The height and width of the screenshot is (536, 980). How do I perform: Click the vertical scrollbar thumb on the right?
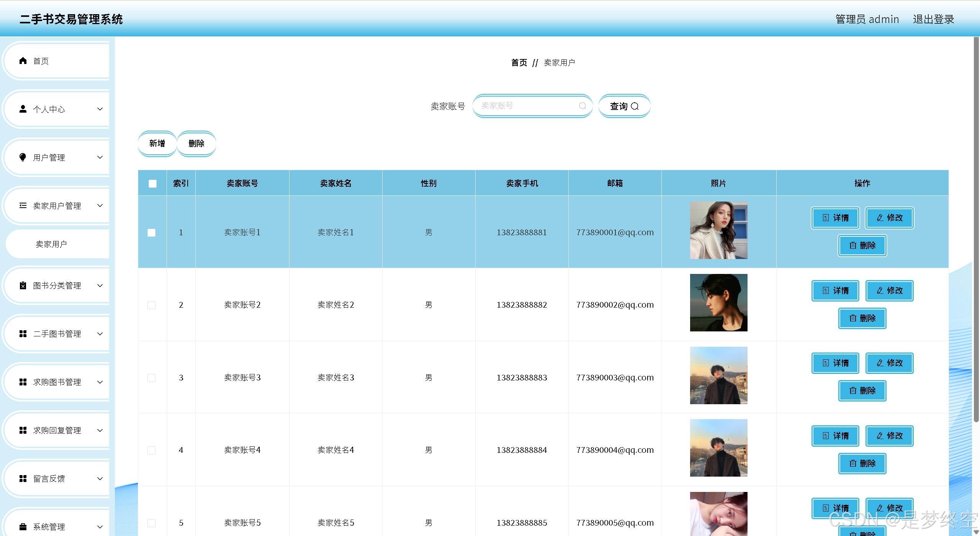point(976,229)
